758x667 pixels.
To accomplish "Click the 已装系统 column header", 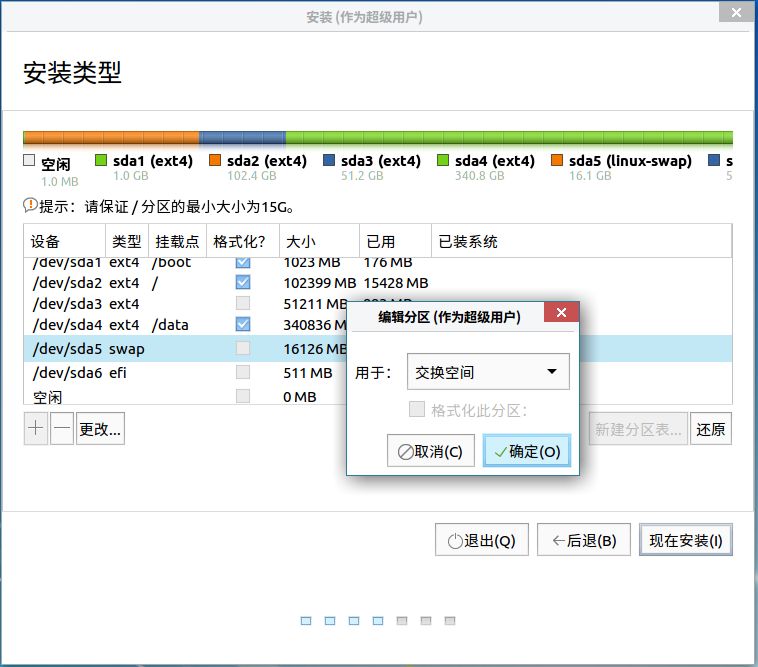I will [x=581, y=241].
